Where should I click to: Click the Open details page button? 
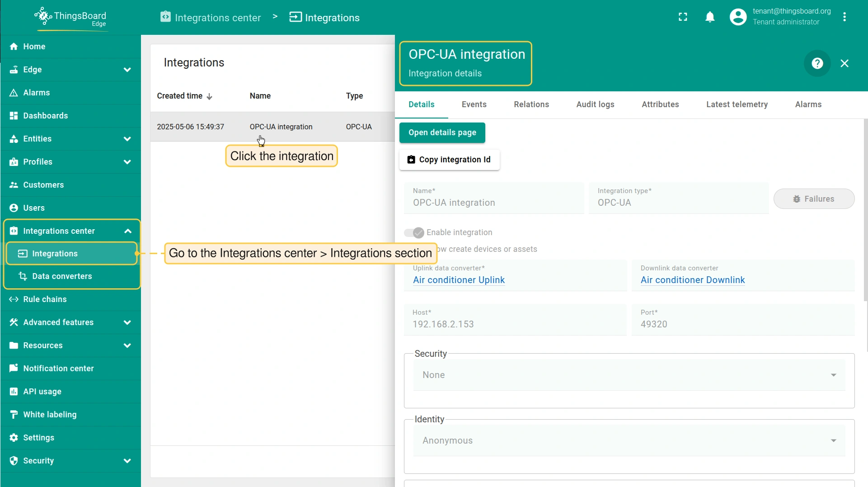tap(442, 132)
